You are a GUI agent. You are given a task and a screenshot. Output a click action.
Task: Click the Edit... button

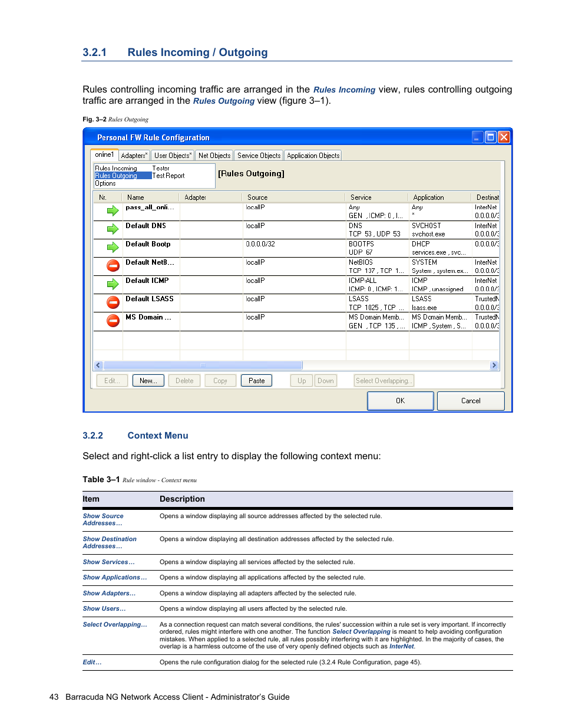tap(112, 381)
